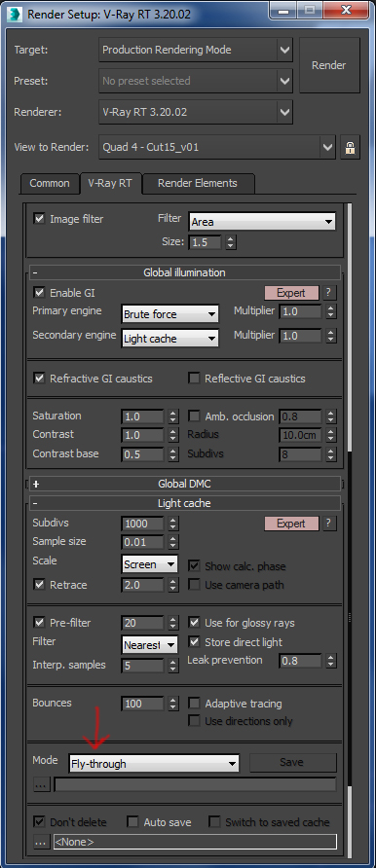Open the Target dropdown Production Rendering Mode
Viewport: 376px width, 868px height.
point(196,50)
